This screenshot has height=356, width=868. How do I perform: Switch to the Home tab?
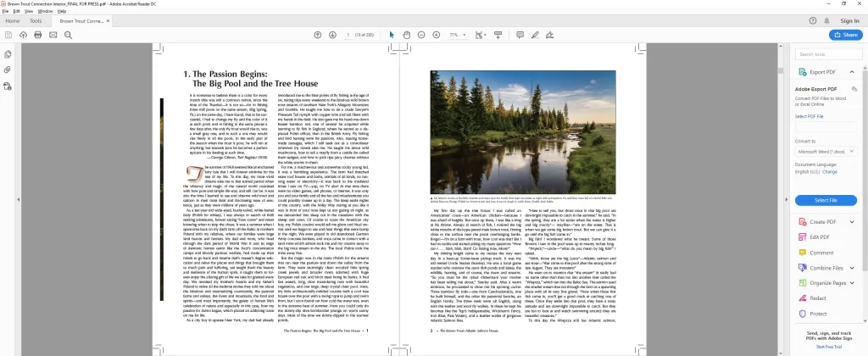pyautogui.click(x=13, y=21)
